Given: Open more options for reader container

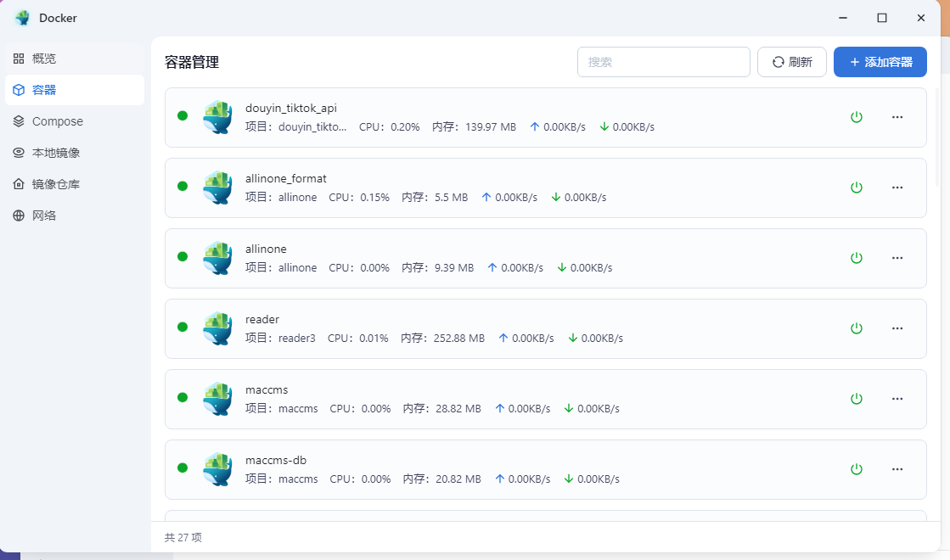Looking at the screenshot, I should pyautogui.click(x=897, y=328).
